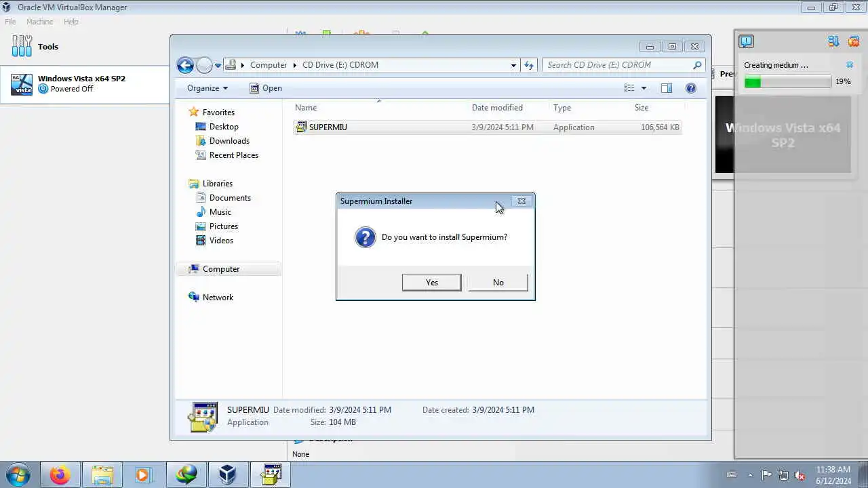Image resolution: width=868 pixels, height=488 pixels.
Task: Click the notification sort order icon
Action: pos(833,42)
